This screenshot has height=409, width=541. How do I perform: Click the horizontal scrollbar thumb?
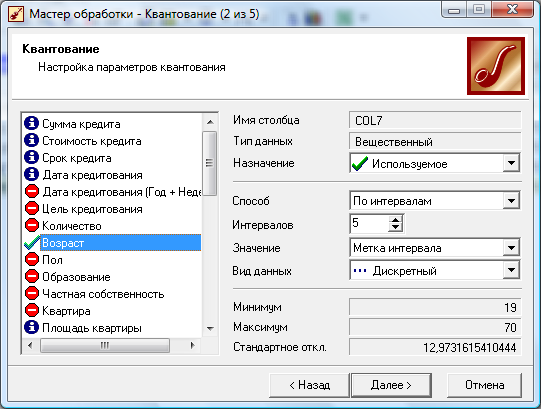coord(105,345)
